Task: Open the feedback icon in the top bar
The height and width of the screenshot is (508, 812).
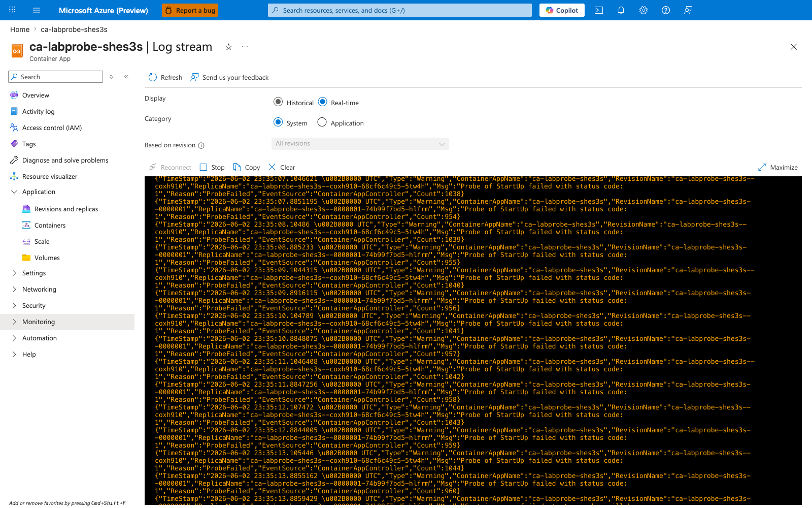Action: [688, 10]
